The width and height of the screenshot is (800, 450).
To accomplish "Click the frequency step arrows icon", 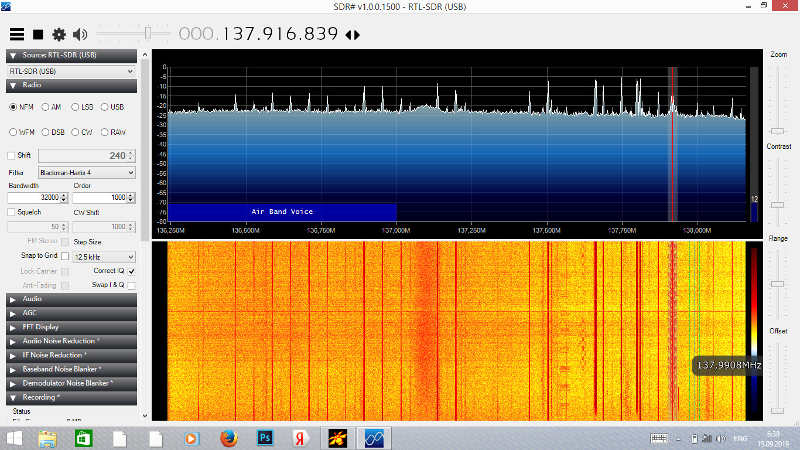I will click(352, 35).
